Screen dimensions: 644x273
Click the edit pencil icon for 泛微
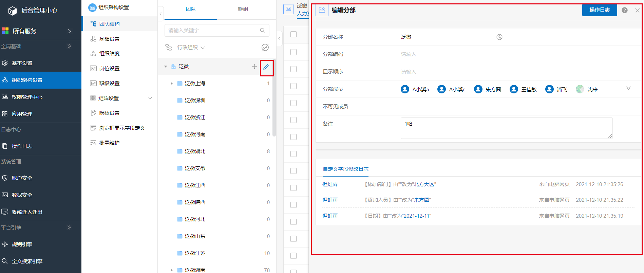(266, 67)
